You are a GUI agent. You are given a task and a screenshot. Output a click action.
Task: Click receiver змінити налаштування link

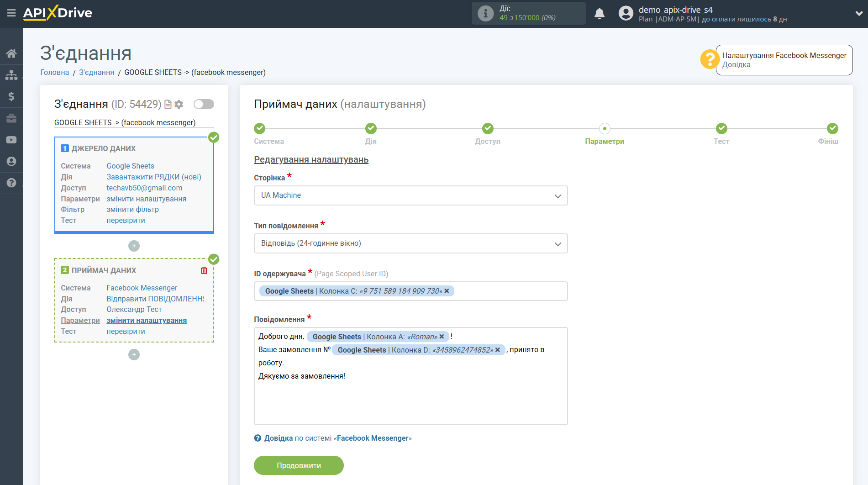pyautogui.click(x=147, y=320)
